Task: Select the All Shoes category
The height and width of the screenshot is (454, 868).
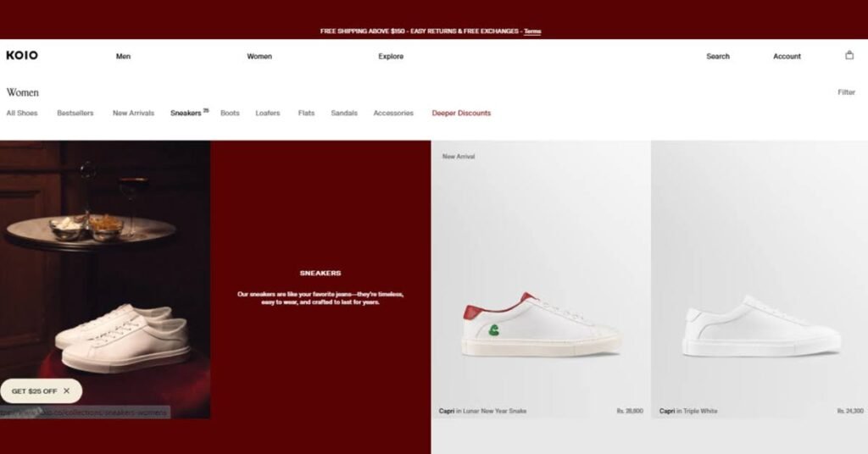Action: point(22,113)
